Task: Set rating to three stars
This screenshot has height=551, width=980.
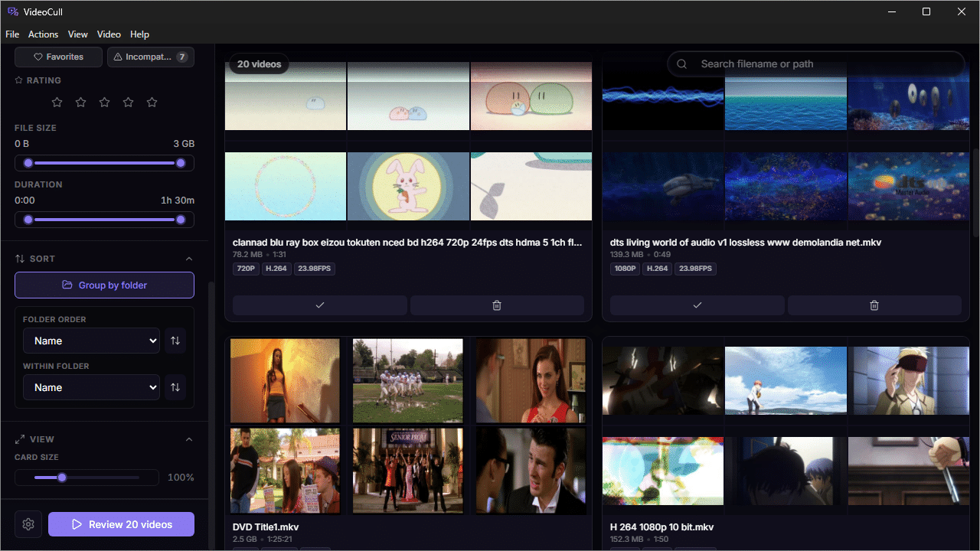Action: [104, 102]
